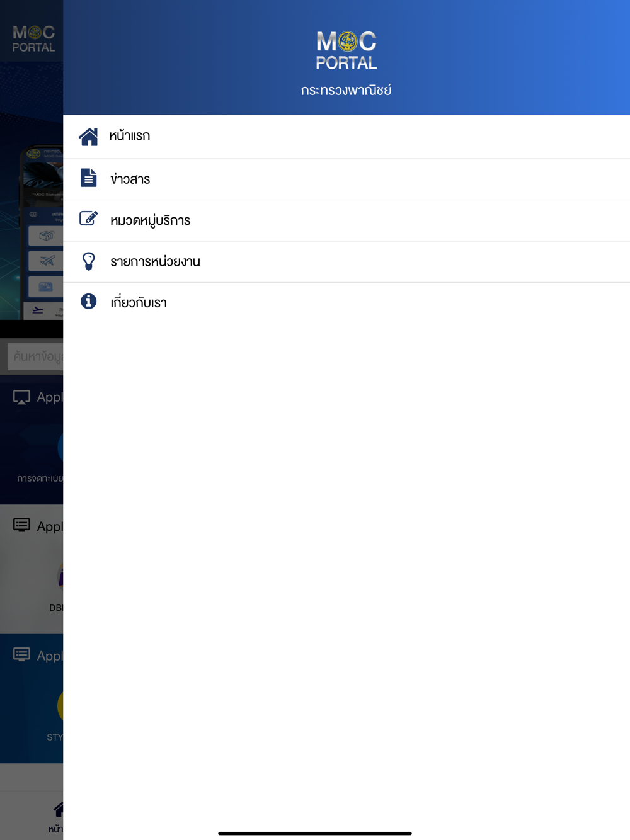Tap the edit-pencil icon beside หมวดหมู่บริการ

(88, 219)
